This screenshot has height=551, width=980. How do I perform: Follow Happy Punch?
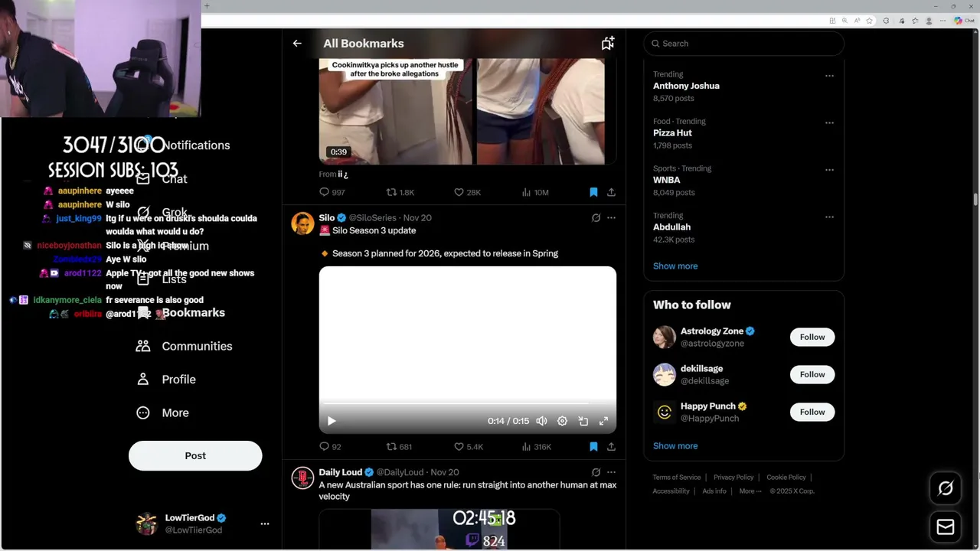[812, 412]
